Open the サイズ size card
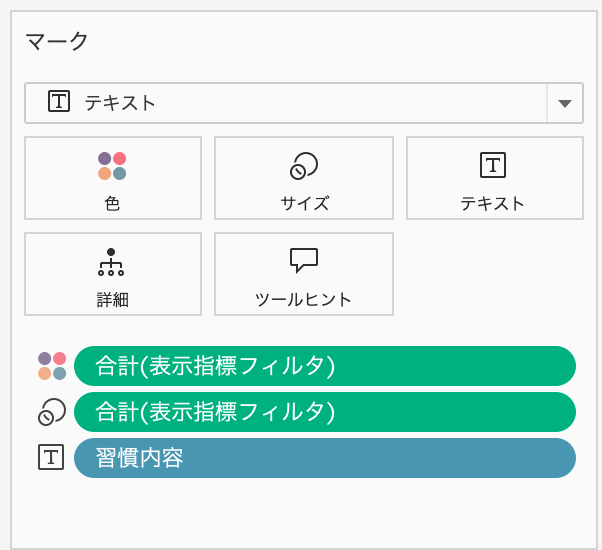 point(304,178)
